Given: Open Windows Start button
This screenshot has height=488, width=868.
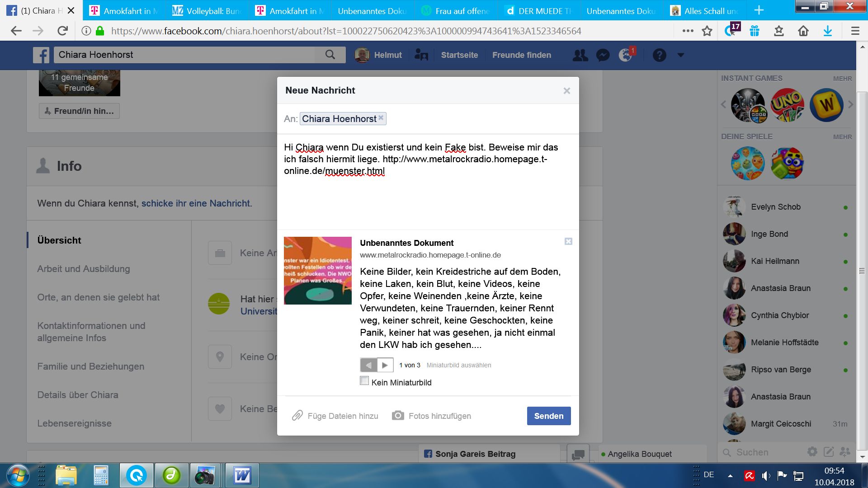Looking at the screenshot, I should click(17, 475).
